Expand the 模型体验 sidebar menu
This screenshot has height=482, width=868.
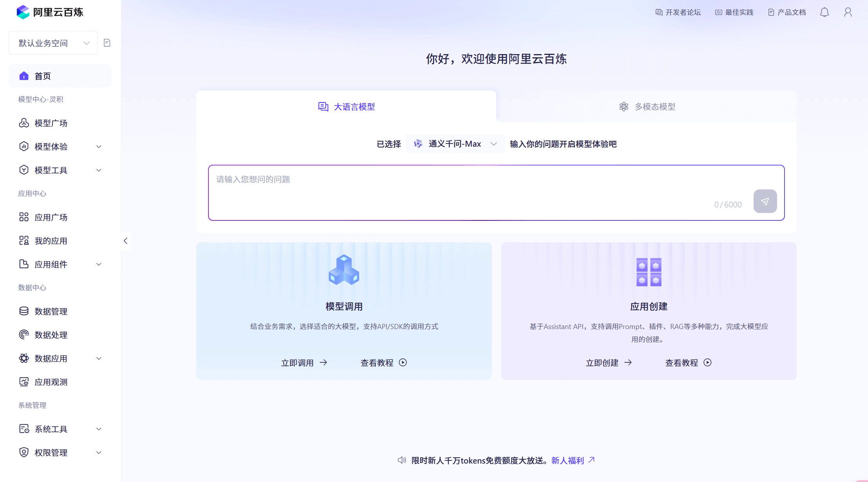(x=60, y=147)
